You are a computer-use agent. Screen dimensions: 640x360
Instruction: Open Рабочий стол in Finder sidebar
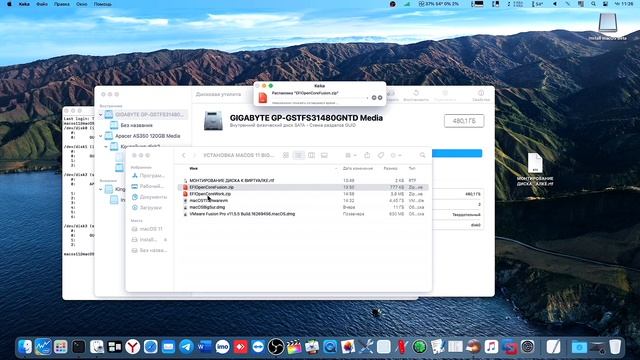coord(149,186)
